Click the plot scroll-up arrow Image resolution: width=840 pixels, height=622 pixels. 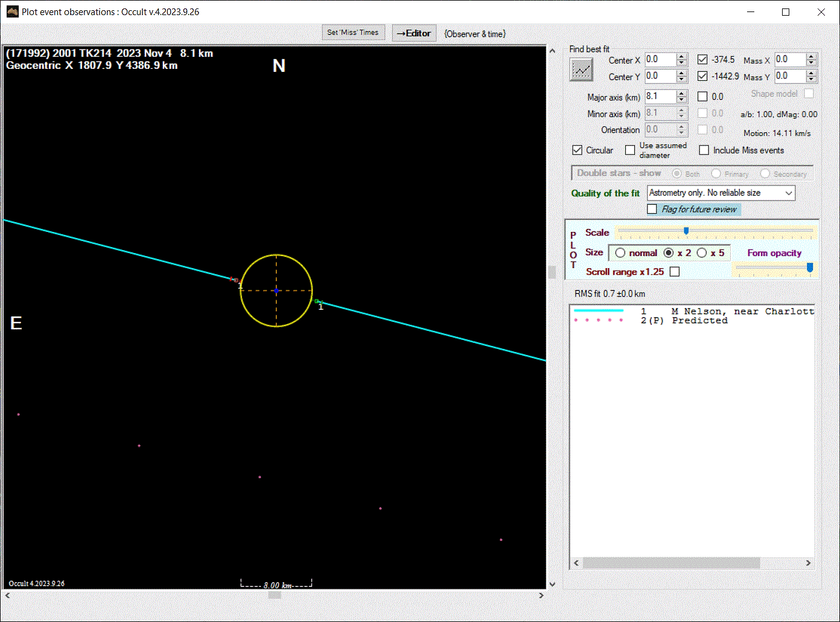[552, 51]
